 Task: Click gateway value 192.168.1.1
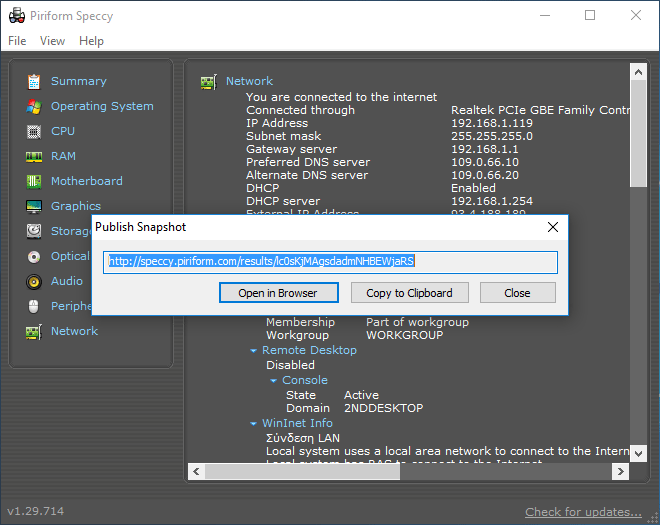[484, 149]
